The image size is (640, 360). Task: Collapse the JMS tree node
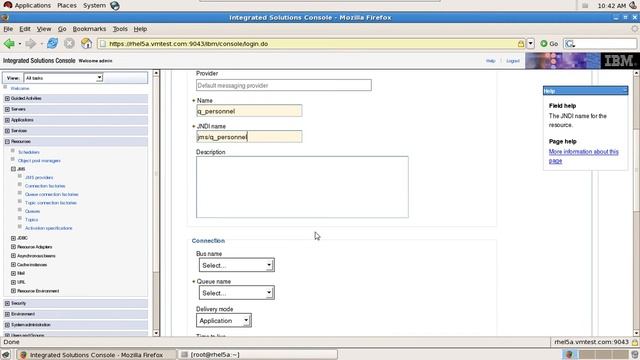pos(13,169)
